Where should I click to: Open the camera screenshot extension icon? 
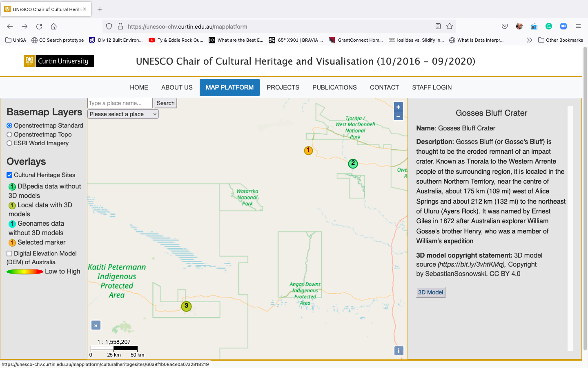[534, 27]
